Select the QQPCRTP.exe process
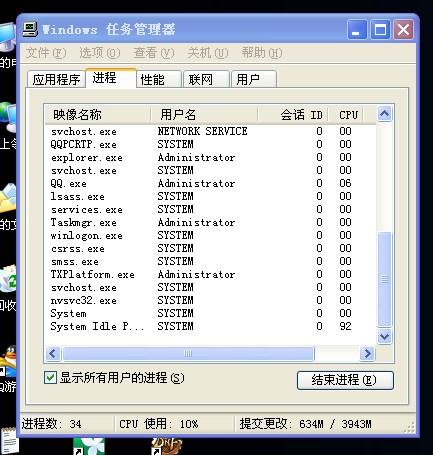 [x=211, y=144]
